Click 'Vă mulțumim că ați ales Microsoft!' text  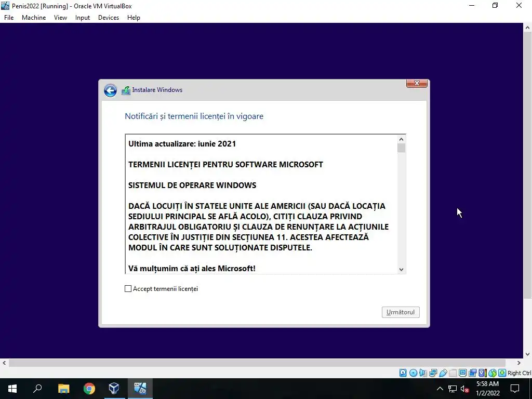pos(192,269)
